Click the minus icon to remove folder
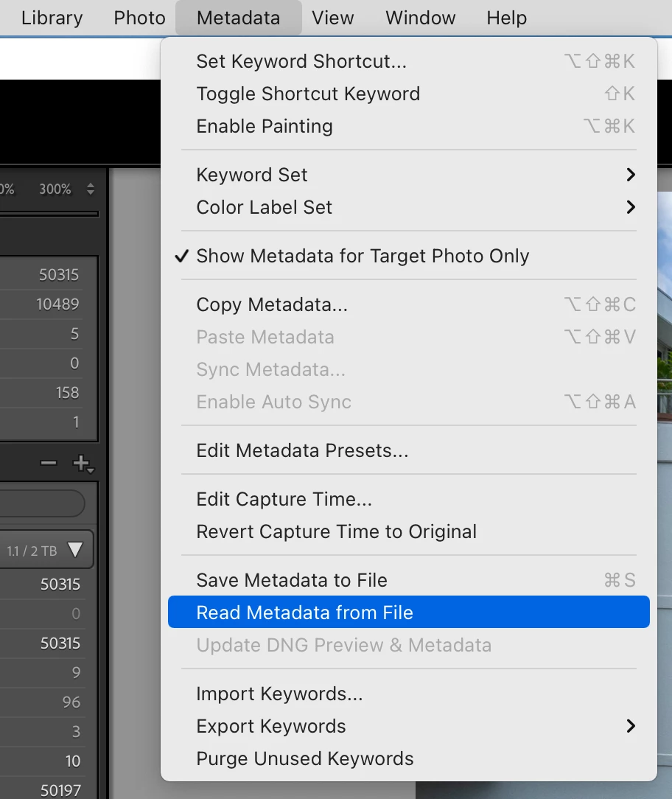The image size is (672, 799). click(x=49, y=463)
